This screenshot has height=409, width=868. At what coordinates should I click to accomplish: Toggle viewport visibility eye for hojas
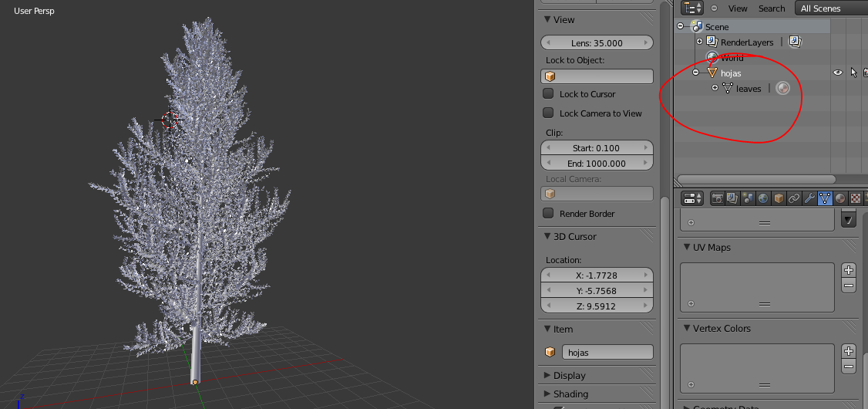coord(838,73)
